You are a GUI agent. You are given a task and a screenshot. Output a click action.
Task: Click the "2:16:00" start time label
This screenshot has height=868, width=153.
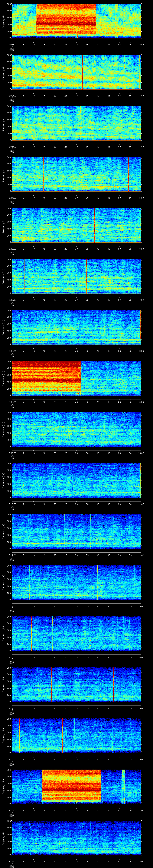(x=12, y=810)
